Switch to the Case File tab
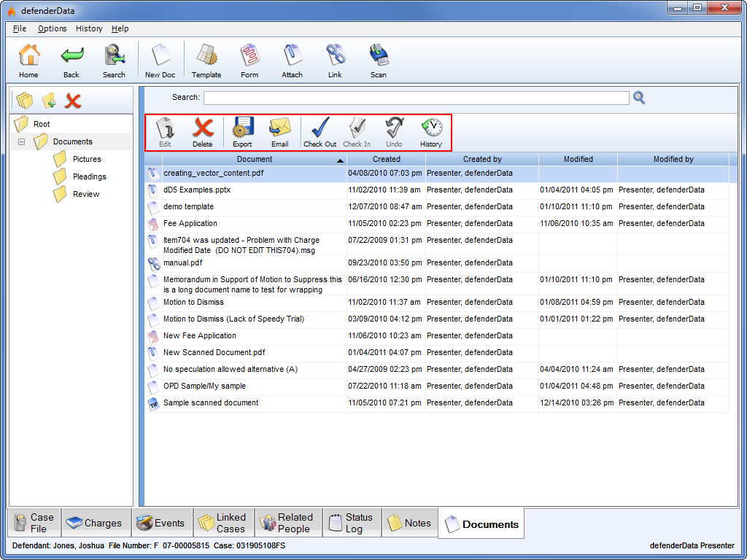The width and height of the screenshot is (747, 560). click(x=35, y=523)
